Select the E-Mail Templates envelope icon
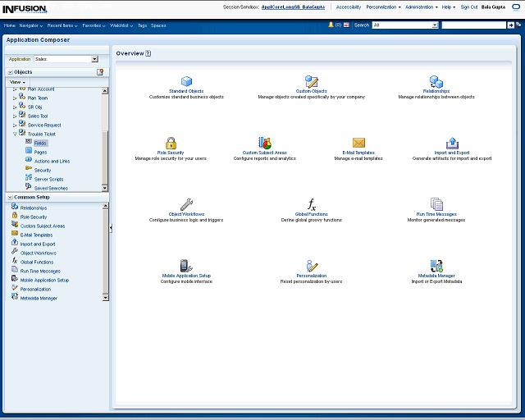 (358, 143)
